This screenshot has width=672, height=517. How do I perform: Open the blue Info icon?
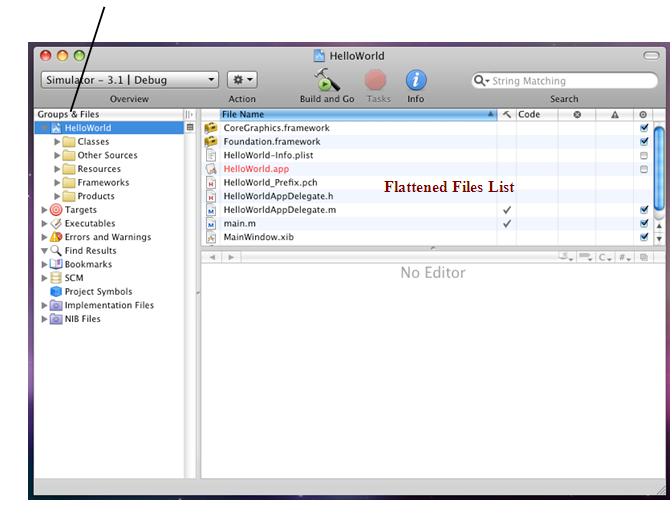[416, 80]
